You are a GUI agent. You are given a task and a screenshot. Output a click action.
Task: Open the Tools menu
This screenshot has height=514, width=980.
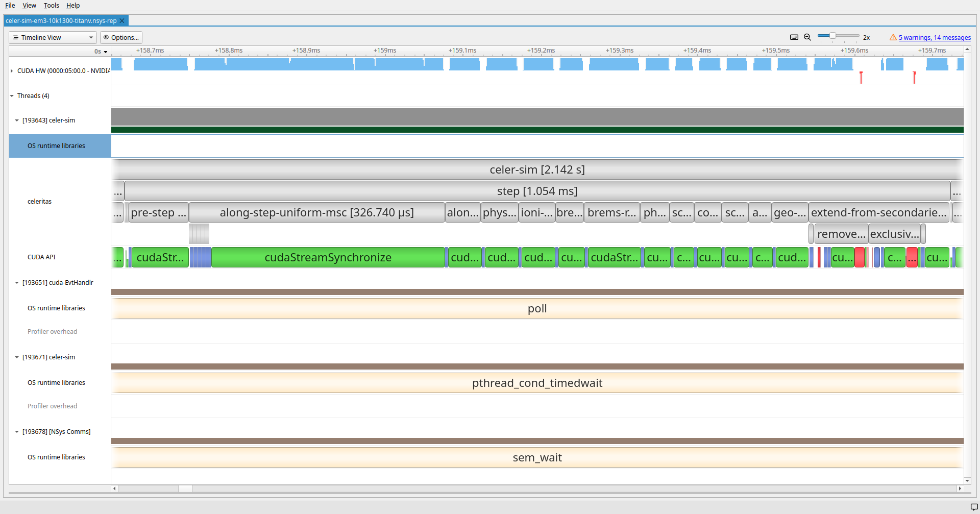pyautogui.click(x=51, y=6)
